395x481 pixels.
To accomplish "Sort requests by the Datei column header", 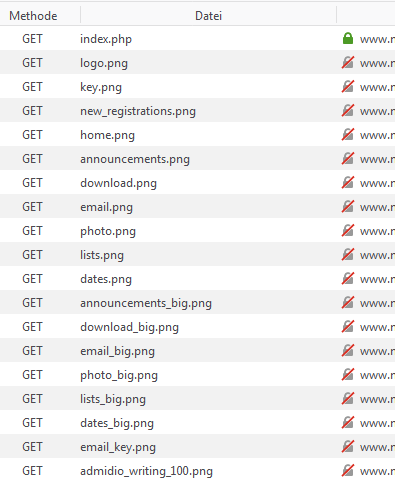I will coord(208,16).
